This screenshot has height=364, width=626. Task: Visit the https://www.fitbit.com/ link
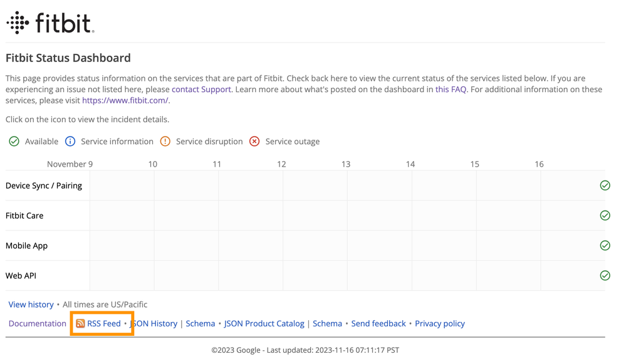coord(125,100)
